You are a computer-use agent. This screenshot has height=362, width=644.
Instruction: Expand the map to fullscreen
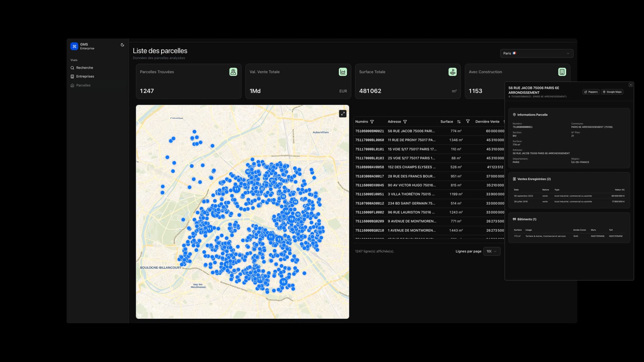coord(342,114)
